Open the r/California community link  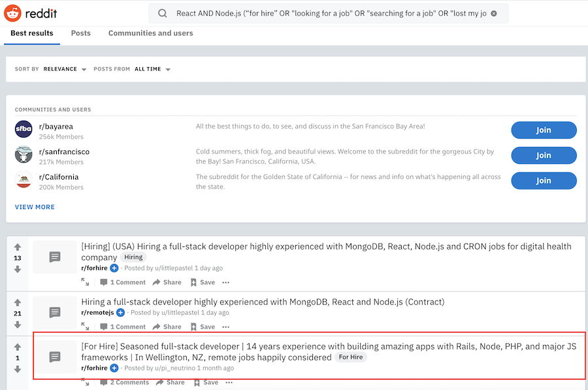click(x=59, y=176)
